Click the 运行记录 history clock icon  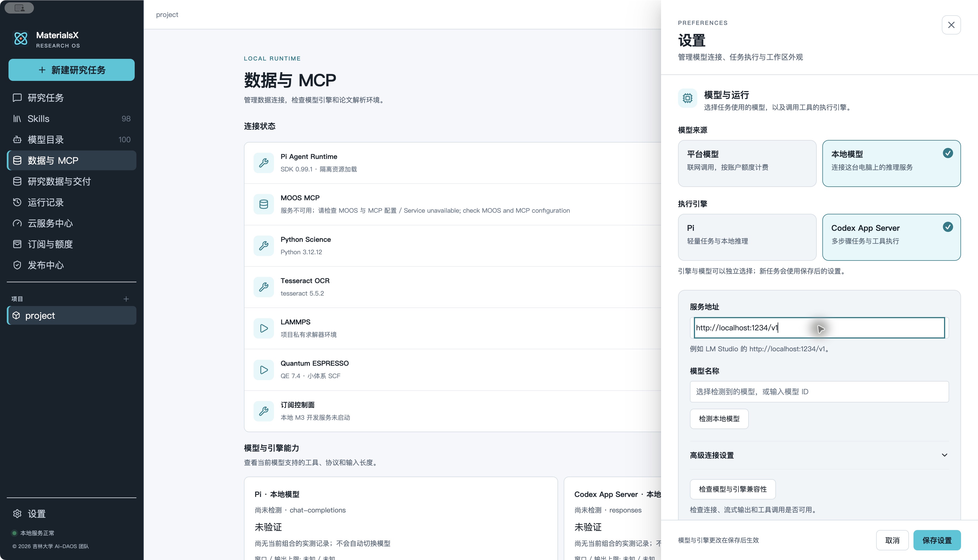click(17, 202)
